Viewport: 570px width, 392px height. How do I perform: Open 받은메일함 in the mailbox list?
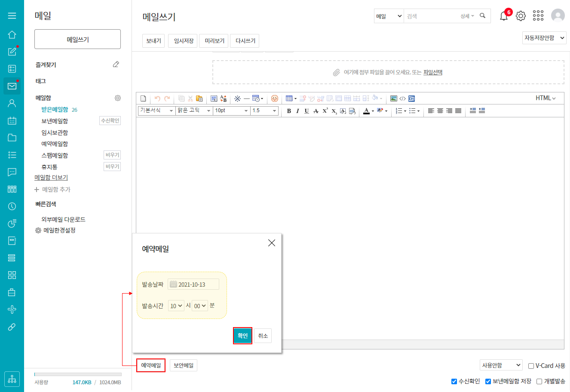coord(55,110)
